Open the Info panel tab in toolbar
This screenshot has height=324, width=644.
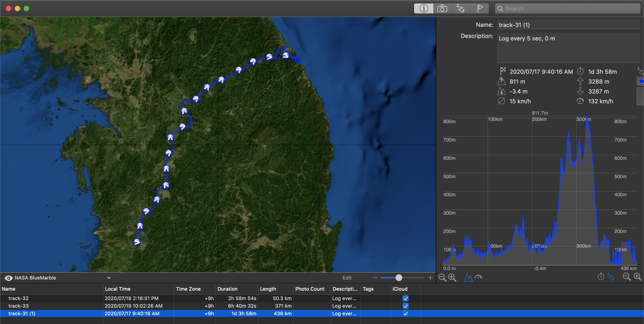tap(424, 9)
